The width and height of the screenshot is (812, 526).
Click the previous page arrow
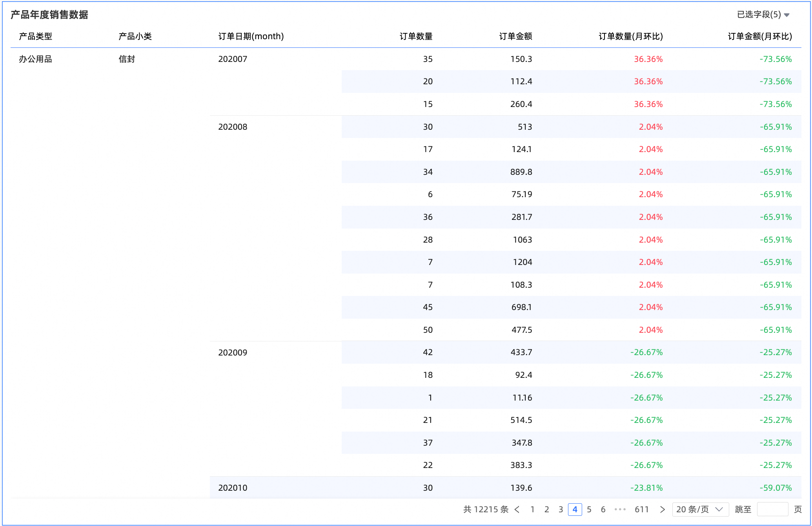(517, 509)
